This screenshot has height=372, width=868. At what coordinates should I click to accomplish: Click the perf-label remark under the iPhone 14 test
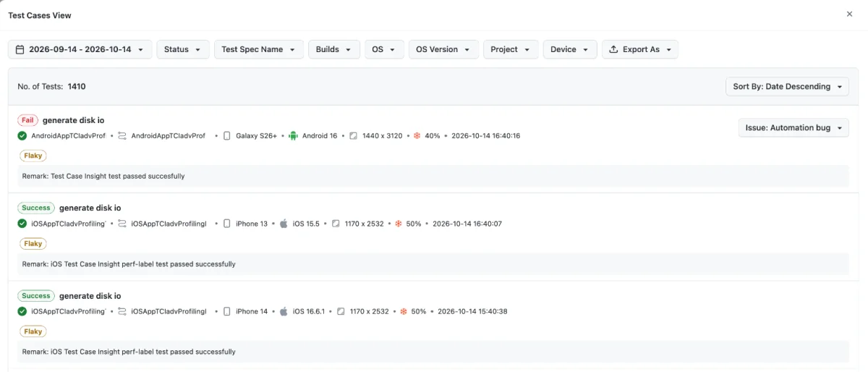129,352
